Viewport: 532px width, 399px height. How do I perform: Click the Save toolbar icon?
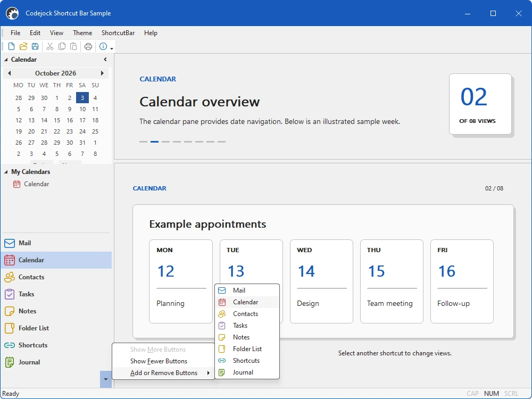coord(35,46)
